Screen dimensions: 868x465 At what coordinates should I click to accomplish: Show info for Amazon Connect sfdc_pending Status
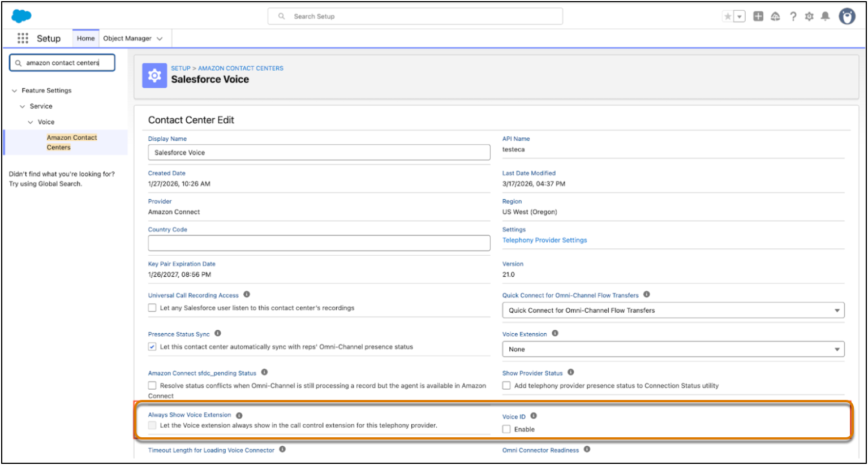tap(264, 372)
